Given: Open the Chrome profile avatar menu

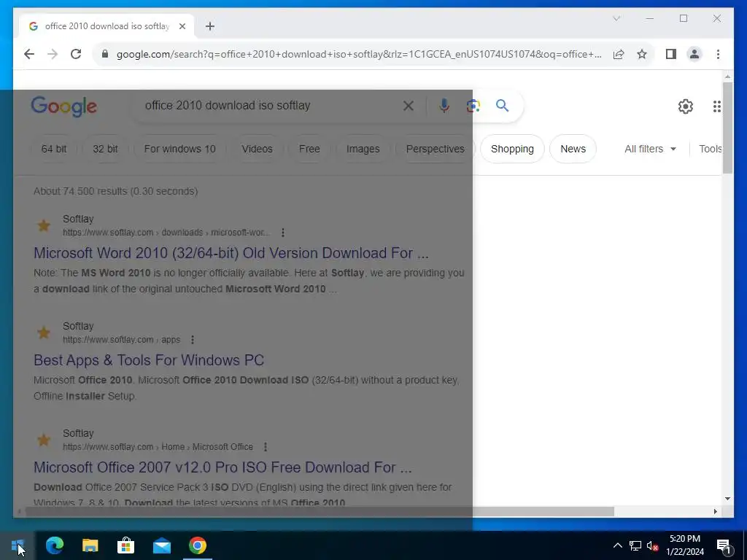Looking at the screenshot, I should click(694, 54).
